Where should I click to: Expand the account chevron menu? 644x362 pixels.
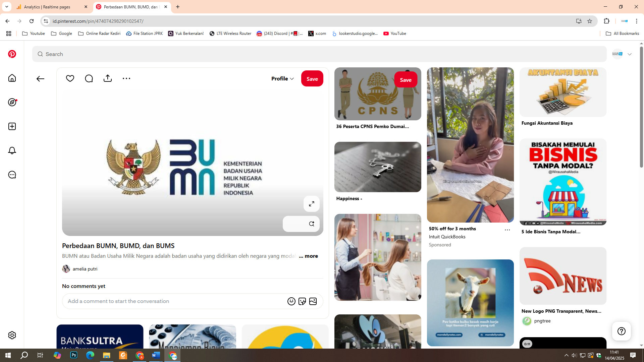tap(630, 54)
